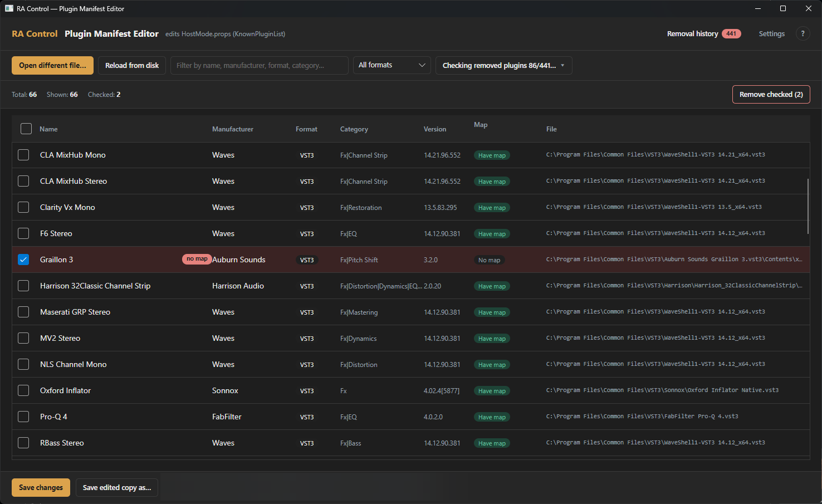Screen dimensions: 822x504
Task: Sort by the Name column header
Action: click(x=48, y=129)
